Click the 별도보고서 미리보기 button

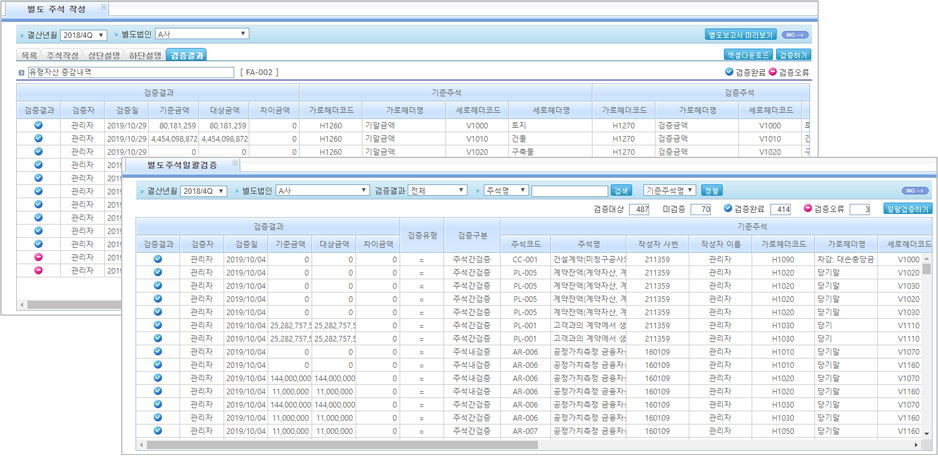[x=741, y=35]
